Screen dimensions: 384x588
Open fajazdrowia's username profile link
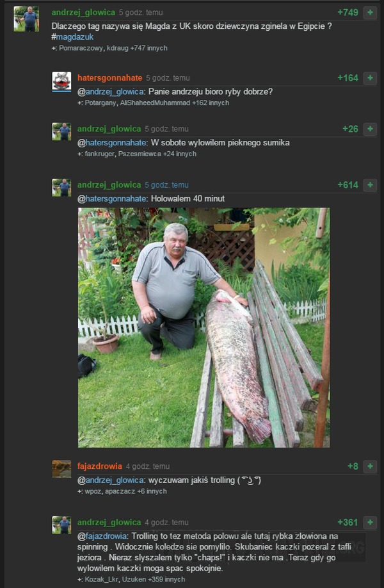(x=100, y=466)
